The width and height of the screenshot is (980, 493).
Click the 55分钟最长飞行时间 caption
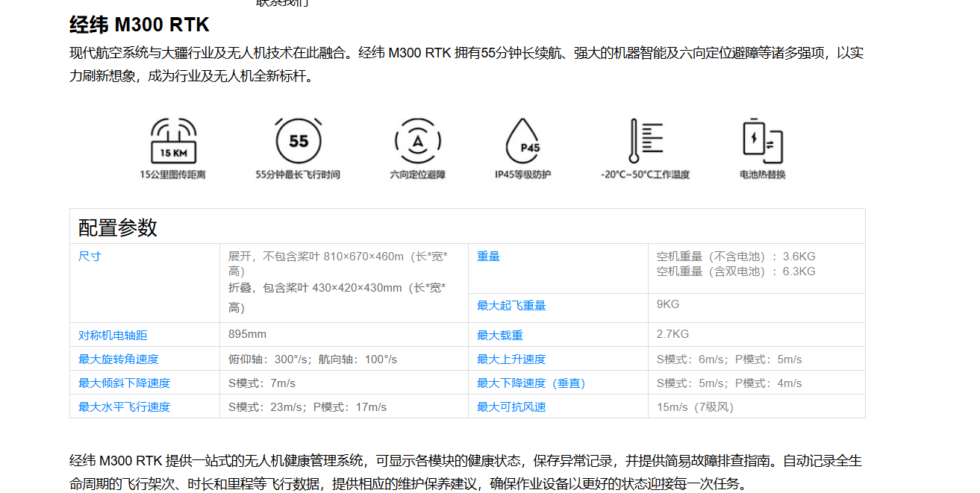click(x=298, y=175)
